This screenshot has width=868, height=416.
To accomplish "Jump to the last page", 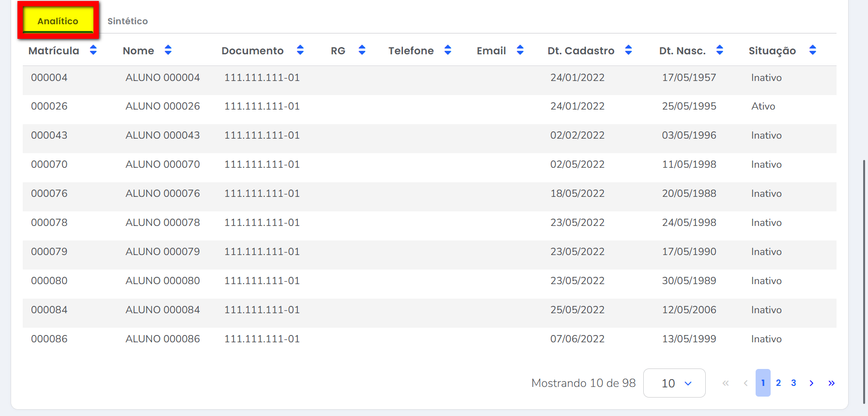I will click(831, 383).
